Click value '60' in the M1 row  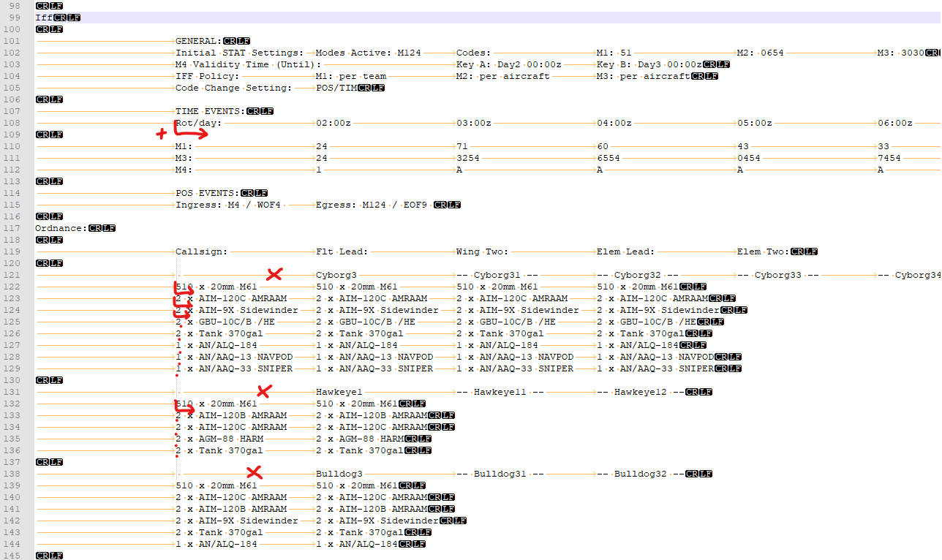603,146
